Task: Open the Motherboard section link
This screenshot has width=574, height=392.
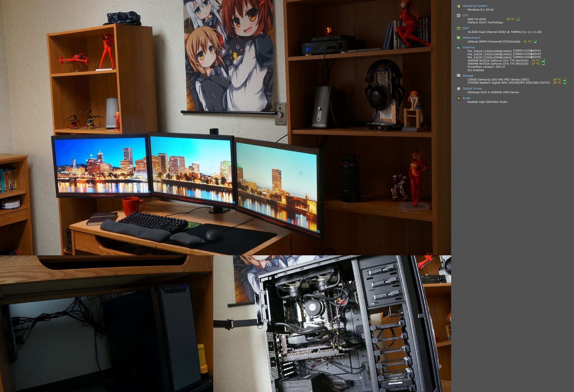Action: 471,38
